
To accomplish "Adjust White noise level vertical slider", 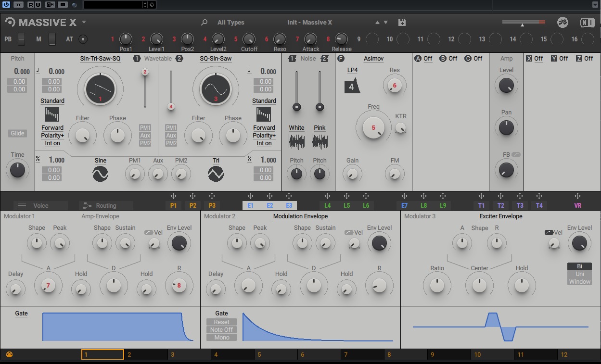I will click(296, 91).
